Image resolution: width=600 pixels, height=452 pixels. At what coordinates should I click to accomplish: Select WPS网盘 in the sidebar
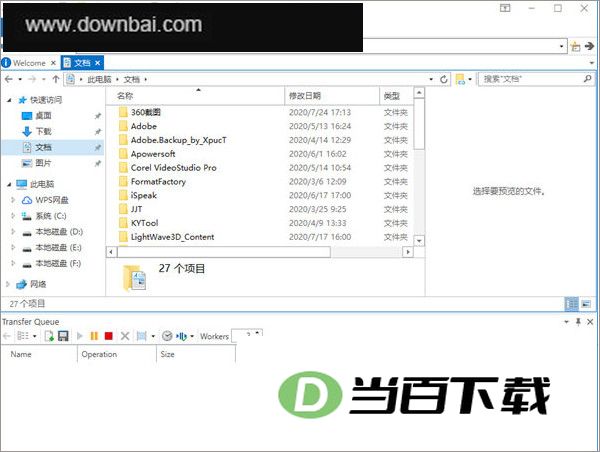52,200
